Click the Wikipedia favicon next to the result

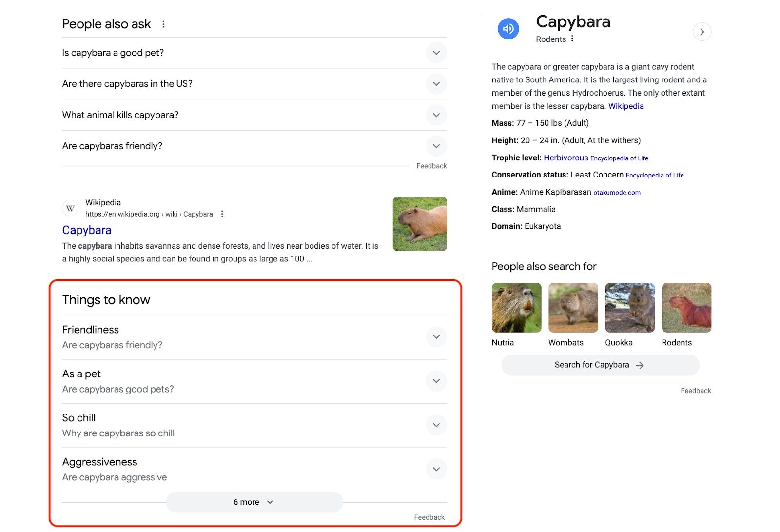tap(70, 208)
